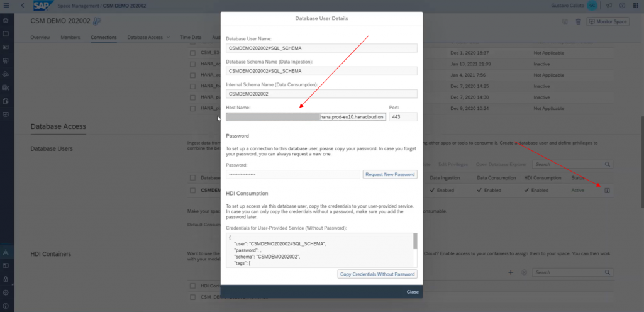Click the masked Password field
The image size is (644, 312).
[293, 174]
